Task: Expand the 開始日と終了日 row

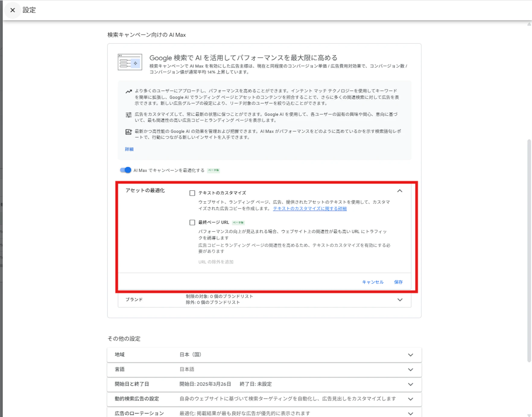Action: pyautogui.click(x=264, y=384)
